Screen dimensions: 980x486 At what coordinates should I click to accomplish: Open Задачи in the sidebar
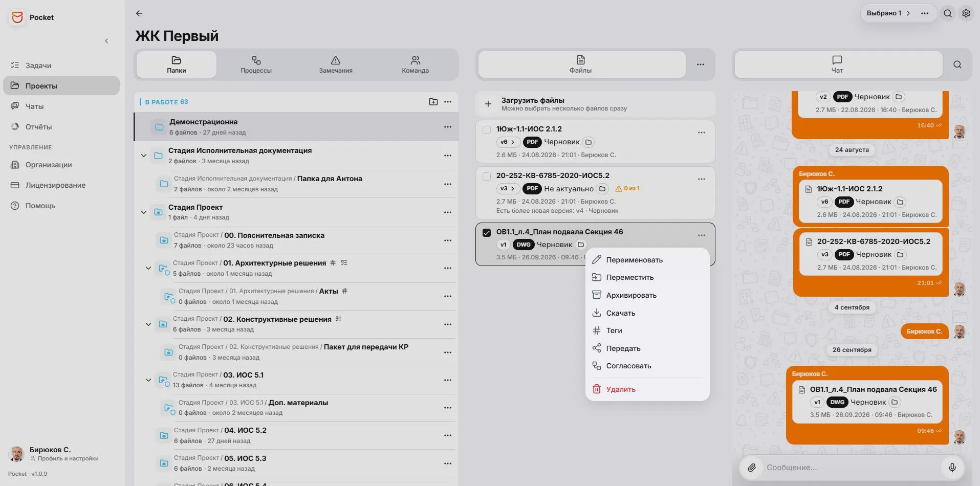tap(61, 65)
